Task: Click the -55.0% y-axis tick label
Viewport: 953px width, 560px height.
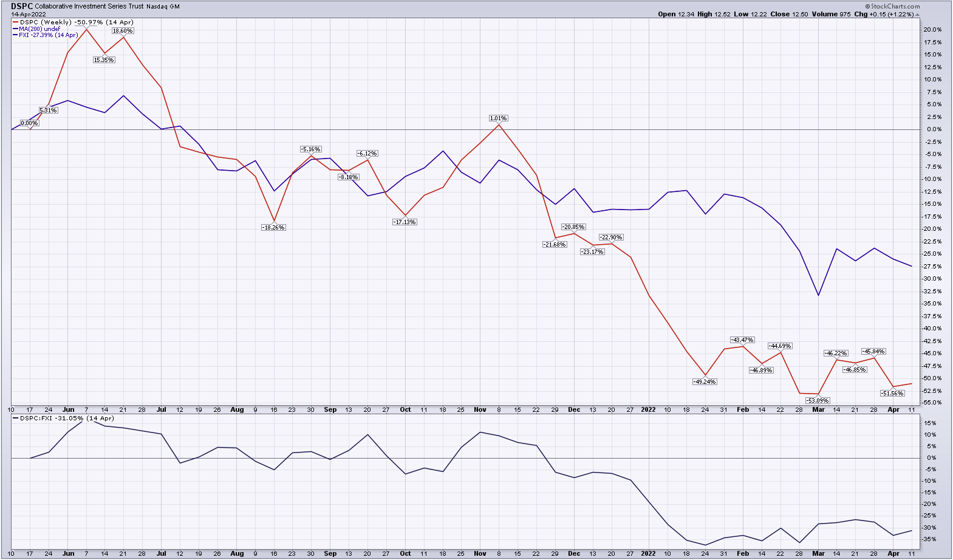Action: tap(932, 403)
